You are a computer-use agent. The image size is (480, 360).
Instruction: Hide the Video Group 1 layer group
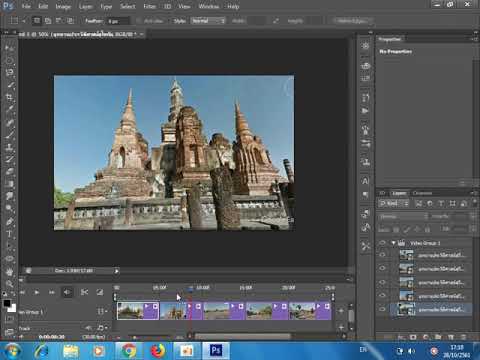click(382, 243)
